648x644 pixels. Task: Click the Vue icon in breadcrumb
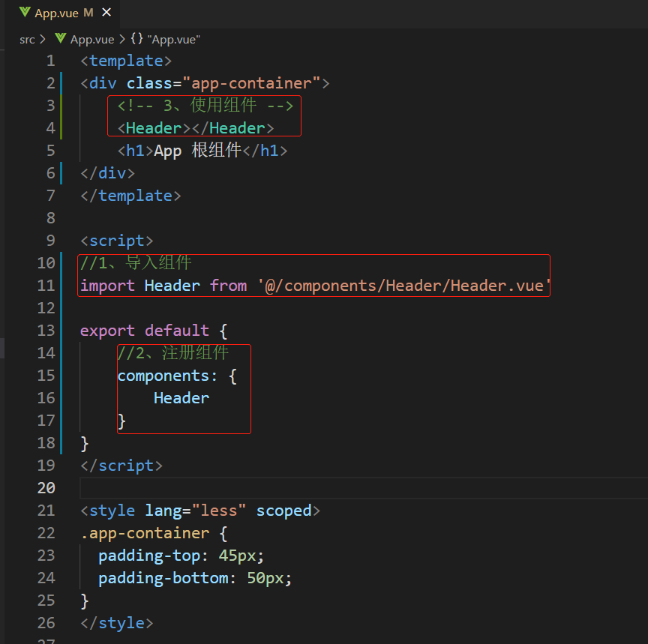[x=60, y=39]
